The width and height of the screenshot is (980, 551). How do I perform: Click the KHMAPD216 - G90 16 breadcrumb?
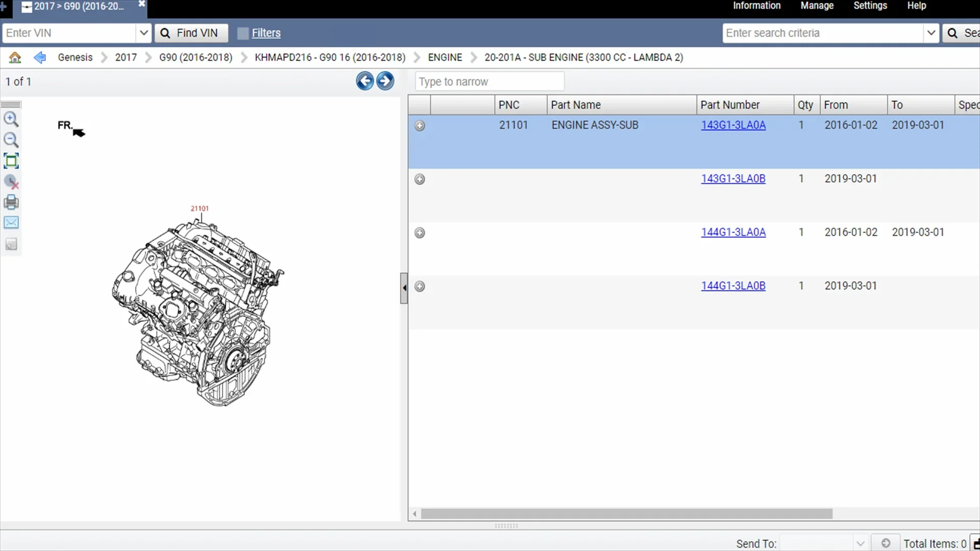pyautogui.click(x=330, y=58)
